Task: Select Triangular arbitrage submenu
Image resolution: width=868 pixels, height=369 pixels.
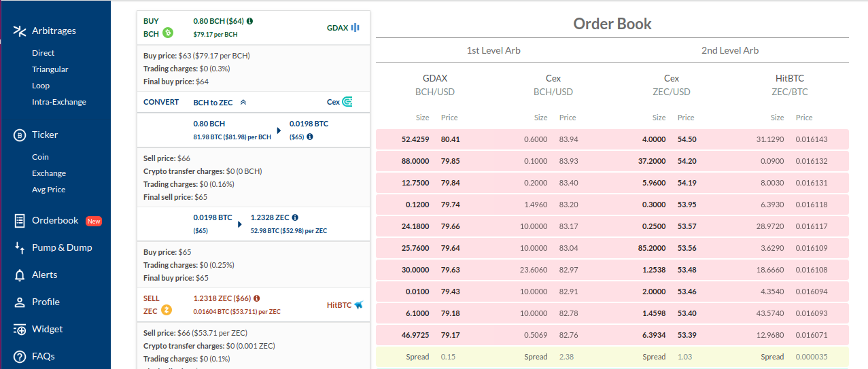Action: pos(50,69)
